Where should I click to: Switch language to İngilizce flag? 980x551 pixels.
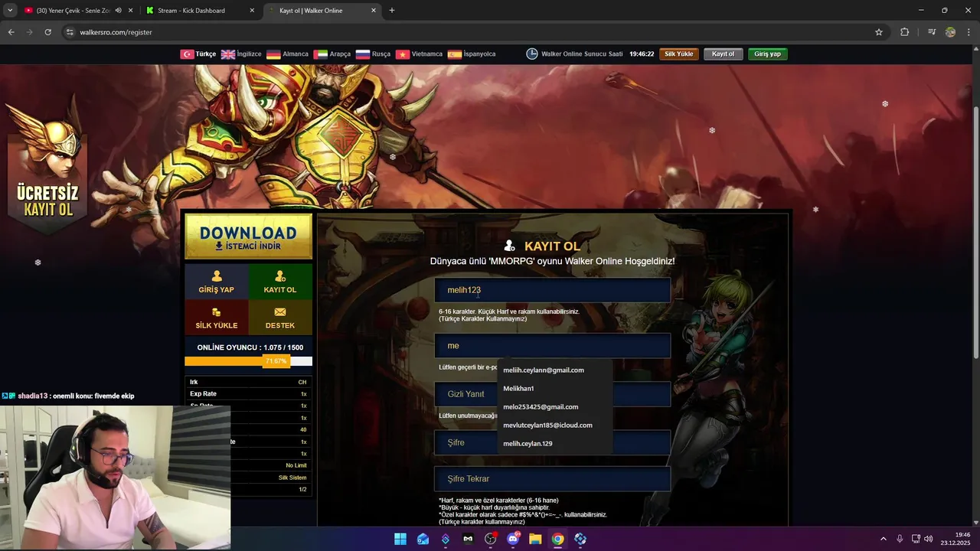coord(241,54)
